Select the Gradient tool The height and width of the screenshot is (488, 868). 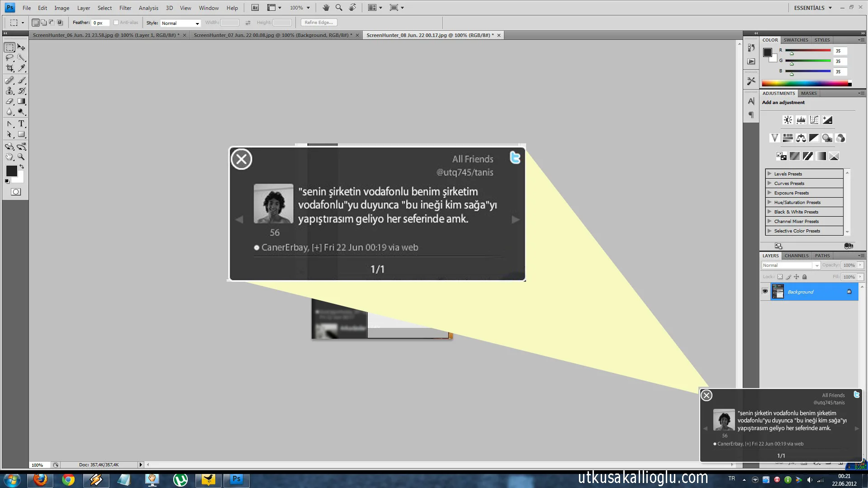coord(21,101)
